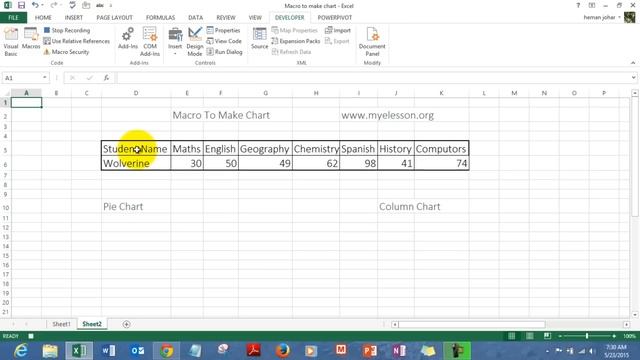Open the FILE tab
Viewport: 640px width, 360px height.
[13, 18]
